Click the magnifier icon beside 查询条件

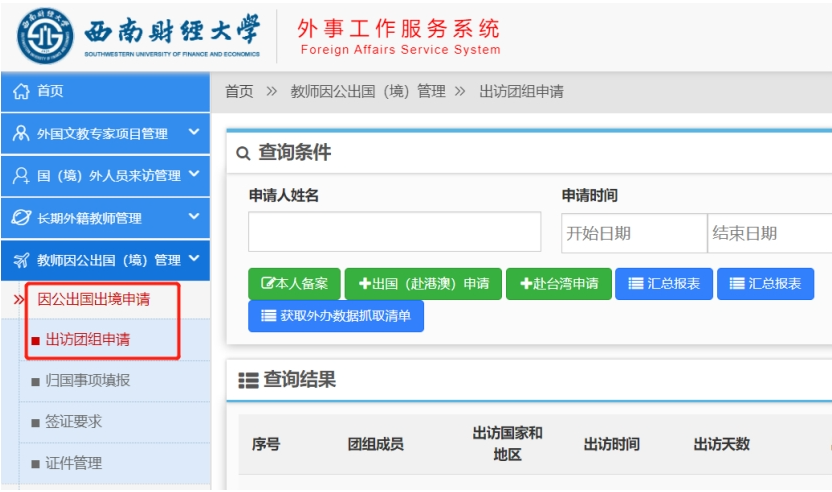[x=243, y=154]
